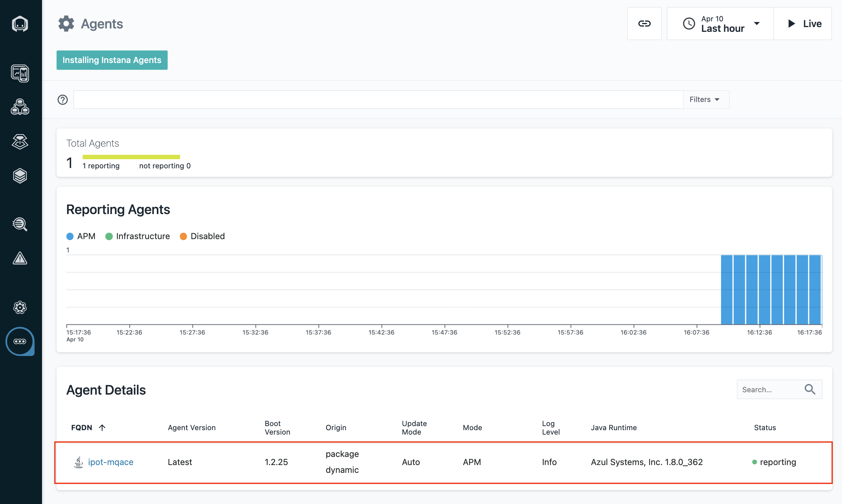The image size is (842, 504).
Task: Open the Analytics magnifier sidebar icon
Action: coord(20,224)
